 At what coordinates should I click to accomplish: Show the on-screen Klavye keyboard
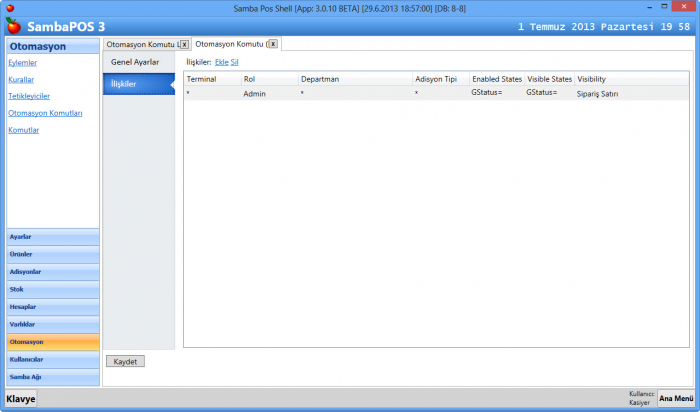point(20,398)
